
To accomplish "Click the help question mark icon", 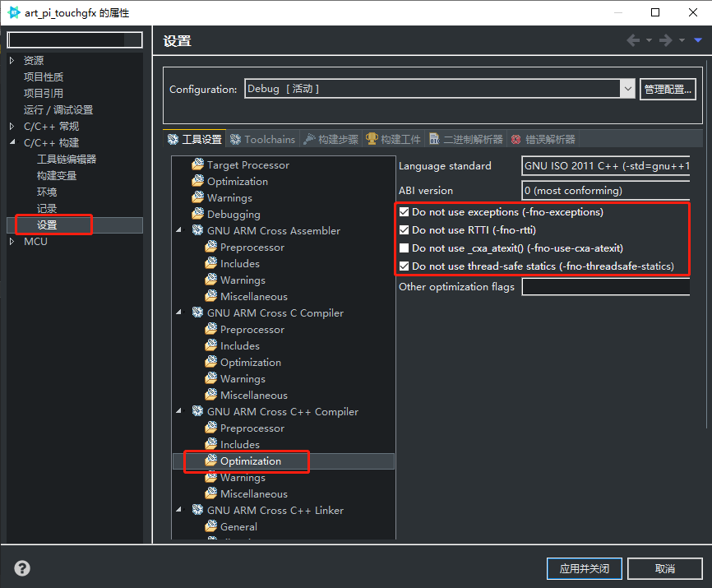I will (x=21, y=567).
